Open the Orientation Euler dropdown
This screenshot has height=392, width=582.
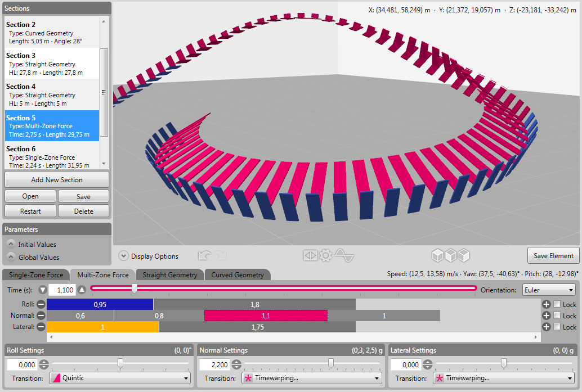(x=548, y=290)
